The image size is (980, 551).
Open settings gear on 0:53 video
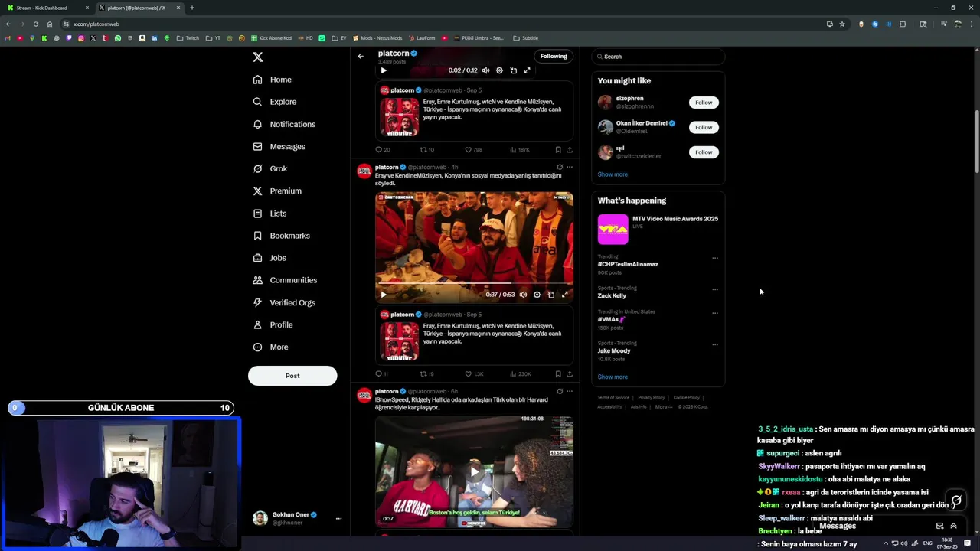coord(537,295)
